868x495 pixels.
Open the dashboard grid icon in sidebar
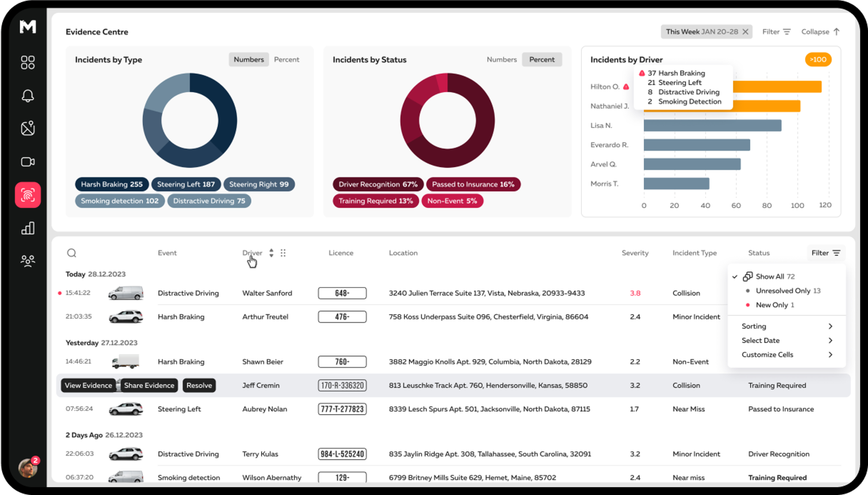(x=28, y=62)
